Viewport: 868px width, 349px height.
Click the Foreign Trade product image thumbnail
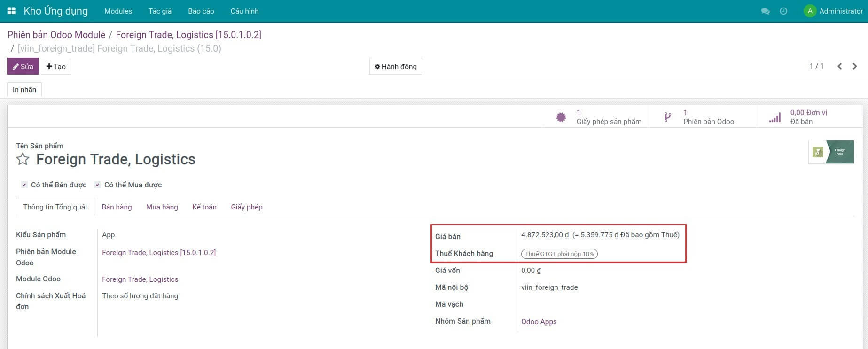[831, 152]
